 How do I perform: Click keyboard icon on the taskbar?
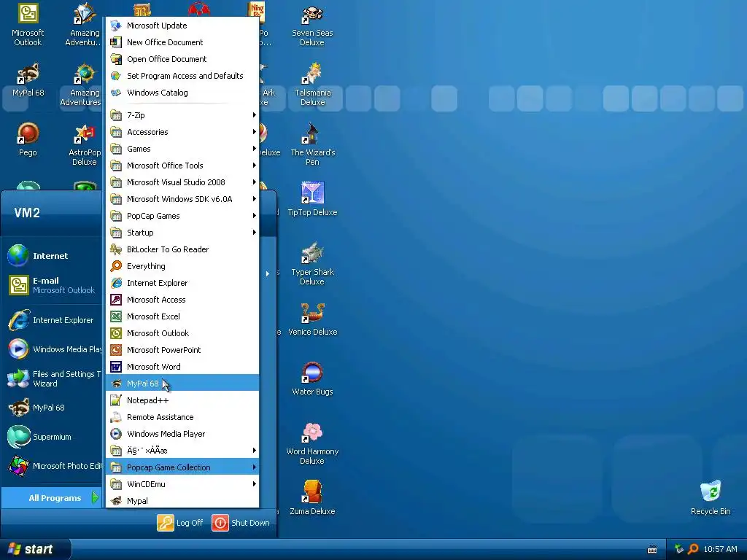[x=652, y=550]
